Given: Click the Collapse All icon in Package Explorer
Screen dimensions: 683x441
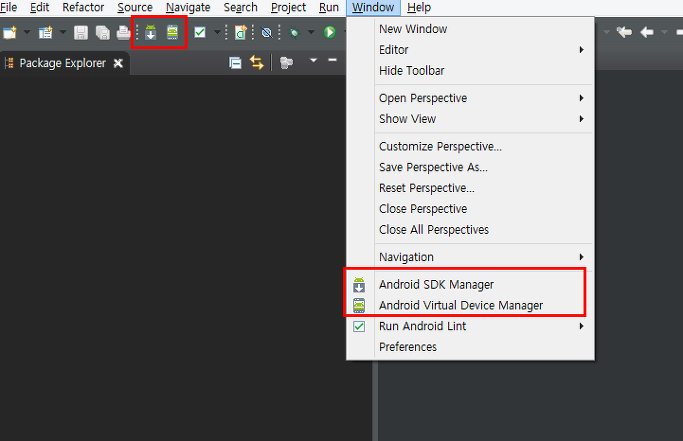Looking at the screenshot, I should [235, 63].
